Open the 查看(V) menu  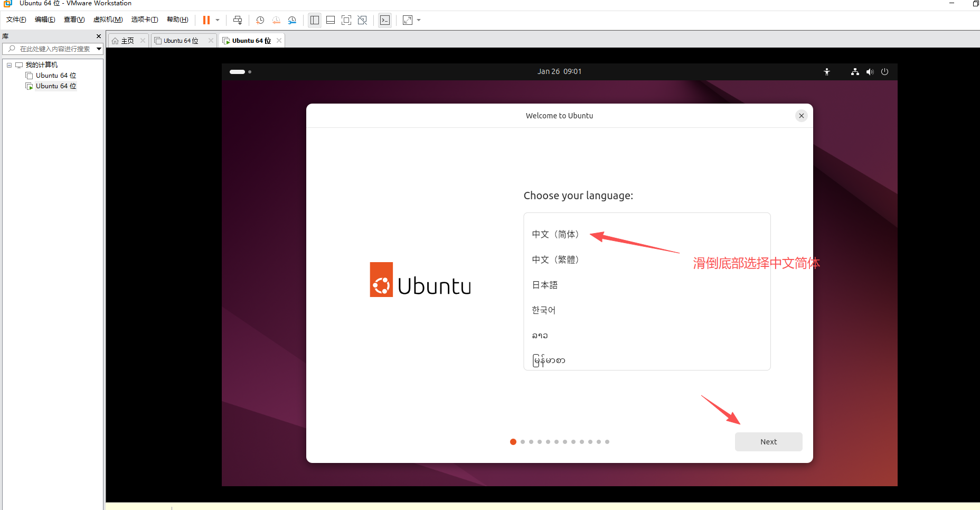point(74,20)
